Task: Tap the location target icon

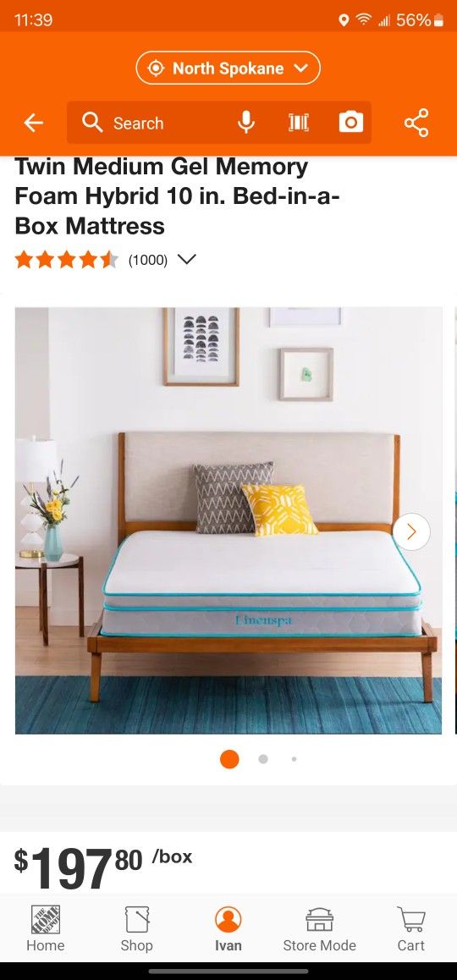Action: [x=157, y=68]
